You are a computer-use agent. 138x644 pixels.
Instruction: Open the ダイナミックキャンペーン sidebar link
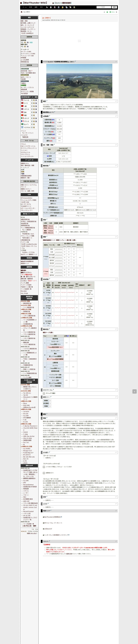29,148
